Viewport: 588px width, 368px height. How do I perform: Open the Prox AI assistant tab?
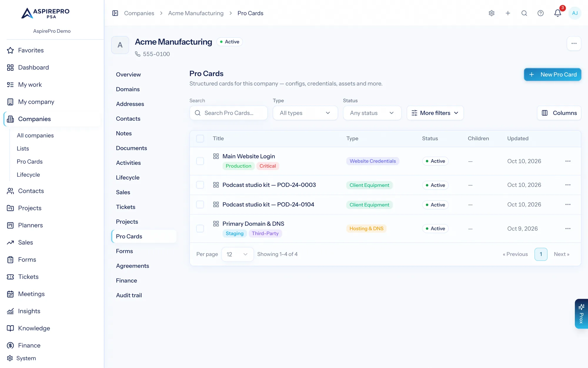[x=581, y=314]
